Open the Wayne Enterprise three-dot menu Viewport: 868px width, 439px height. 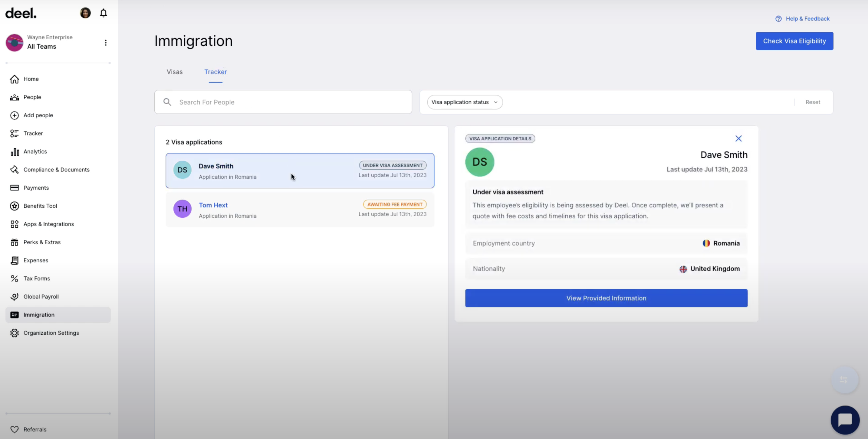105,43
